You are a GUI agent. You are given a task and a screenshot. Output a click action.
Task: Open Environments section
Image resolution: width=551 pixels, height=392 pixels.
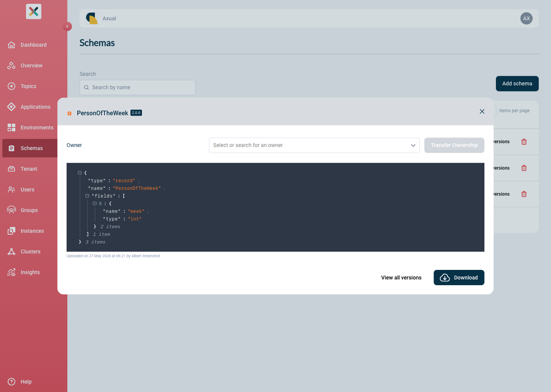point(37,127)
